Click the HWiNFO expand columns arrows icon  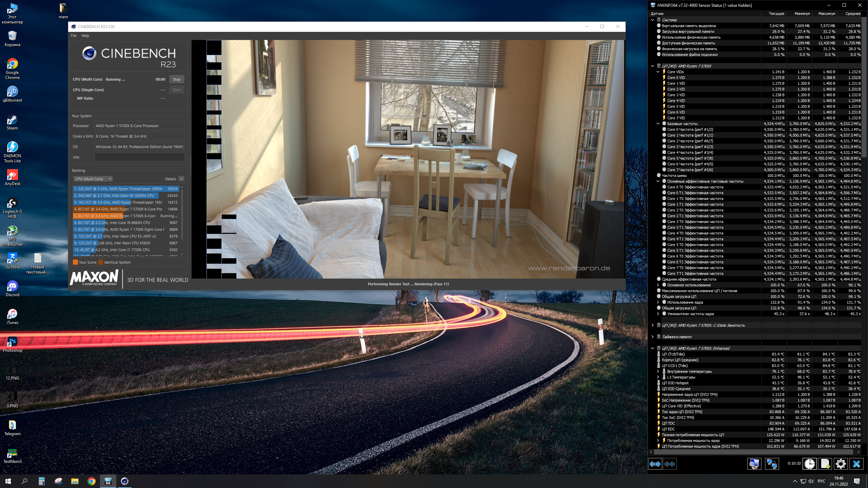655,464
